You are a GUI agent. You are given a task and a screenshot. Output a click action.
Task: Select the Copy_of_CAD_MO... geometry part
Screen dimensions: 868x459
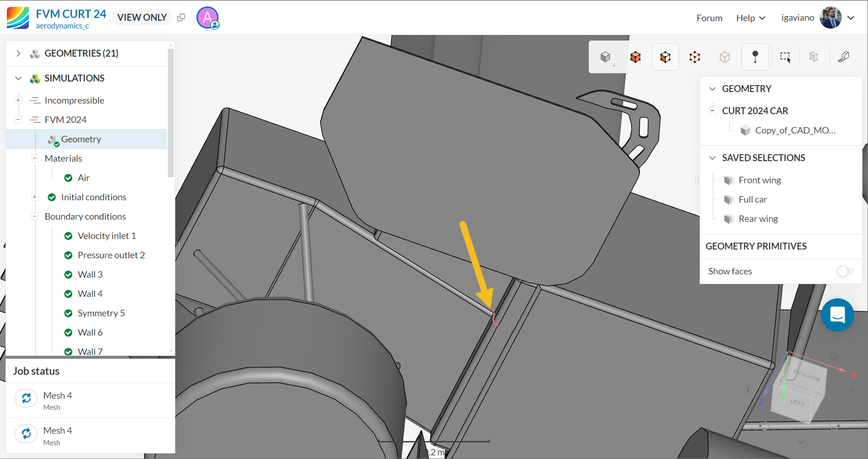click(x=795, y=130)
